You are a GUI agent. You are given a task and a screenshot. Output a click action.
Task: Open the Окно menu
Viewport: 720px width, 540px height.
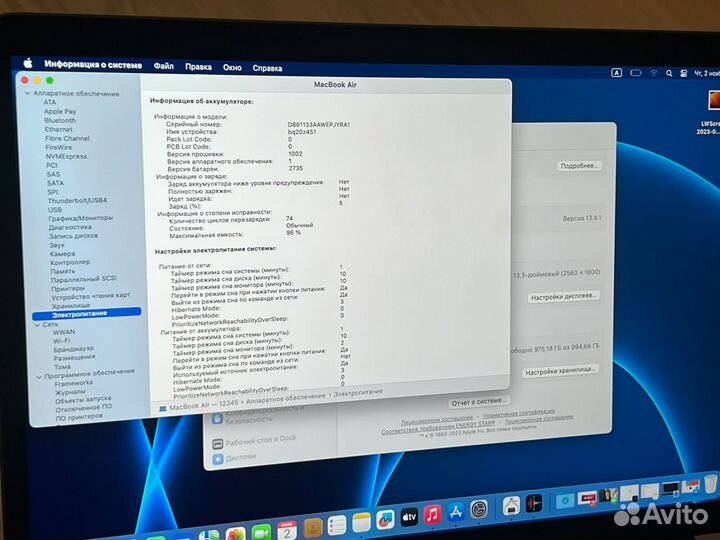232,68
